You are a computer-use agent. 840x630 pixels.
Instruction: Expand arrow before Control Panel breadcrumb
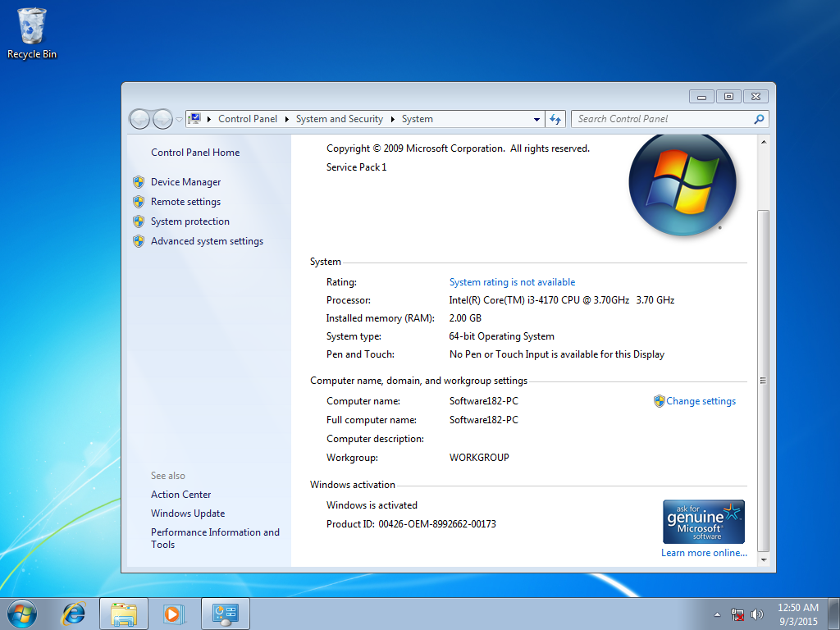[x=209, y=119]
